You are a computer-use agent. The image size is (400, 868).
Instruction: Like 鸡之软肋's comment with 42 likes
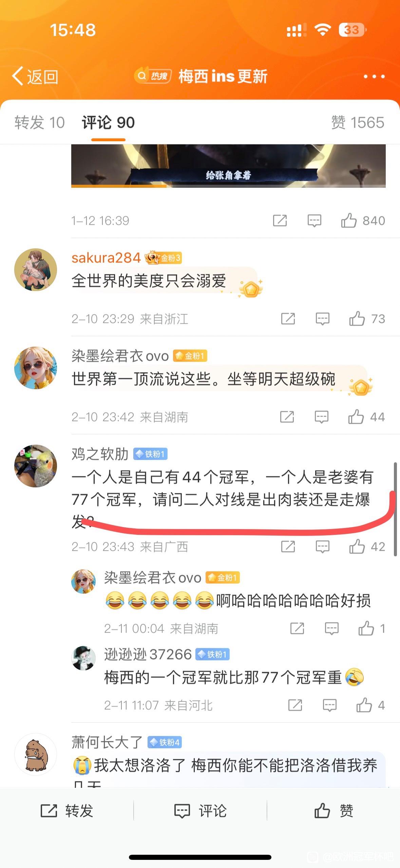click(x=367, y=547)
